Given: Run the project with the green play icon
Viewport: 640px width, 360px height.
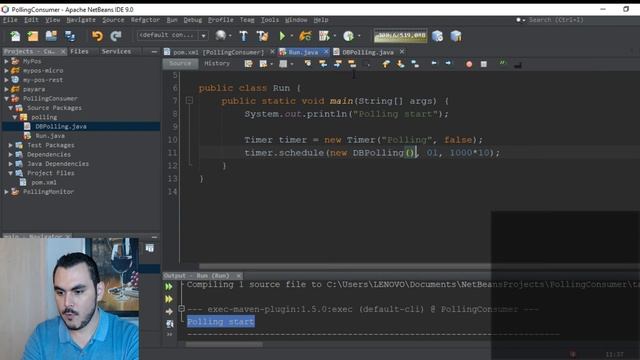Looking at the screenshot, I should coord(282,36).
